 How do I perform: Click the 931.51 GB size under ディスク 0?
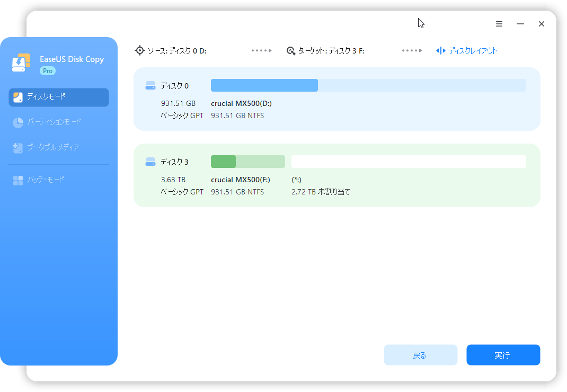point(178,103)
